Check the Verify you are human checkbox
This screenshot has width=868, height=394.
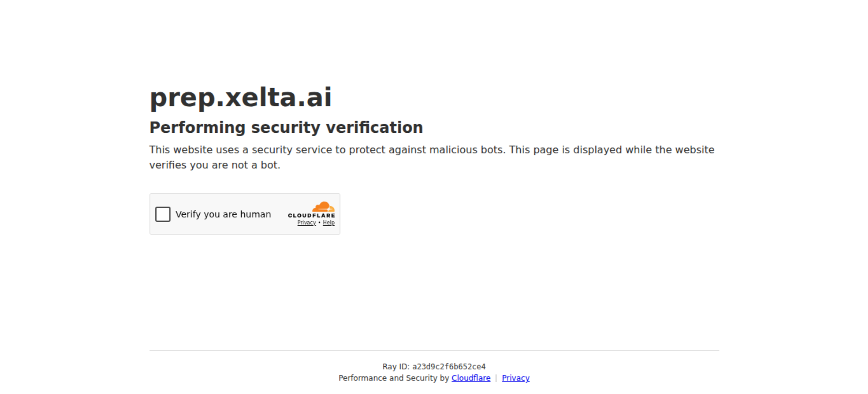click(x=163, y=214)
